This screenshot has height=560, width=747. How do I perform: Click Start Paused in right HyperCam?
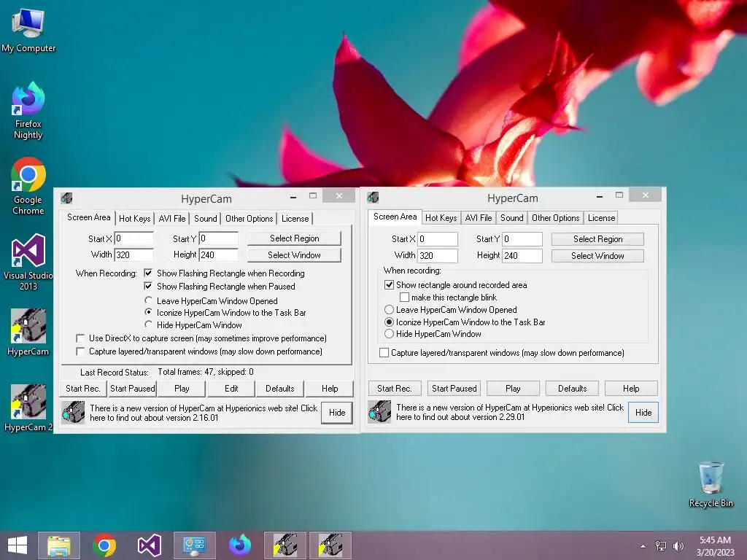454,389
